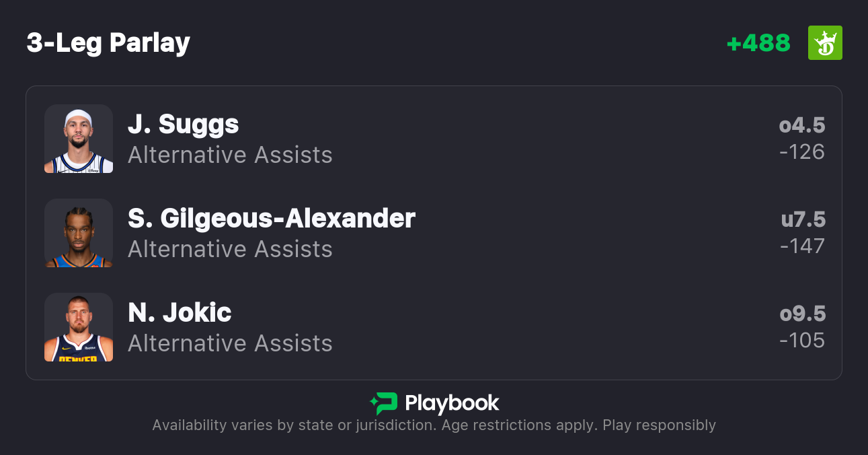Click the 3-Leg Parlay title
This screenshot has height=455, width=868.
click(x=108, y=43)
